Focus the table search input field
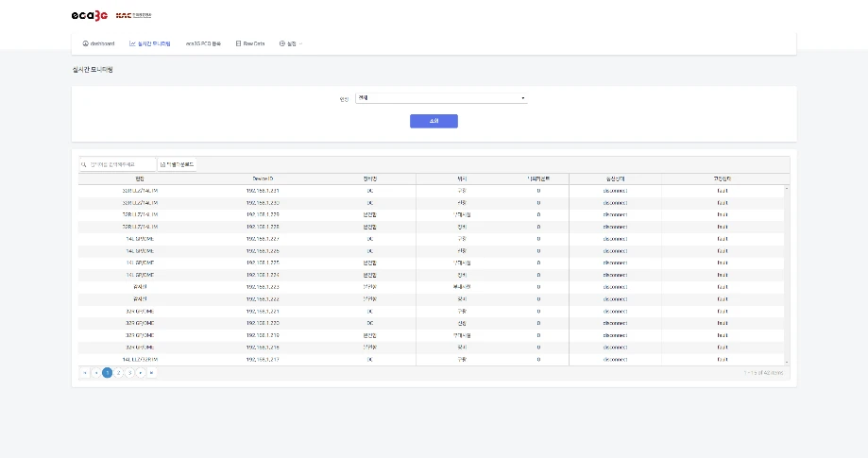The image size is (868, 458). (x=117, y=164)
